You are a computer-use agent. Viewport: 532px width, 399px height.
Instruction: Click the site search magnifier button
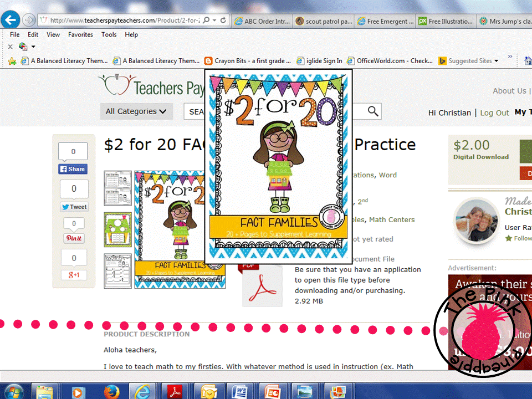(x=373, y=111)
